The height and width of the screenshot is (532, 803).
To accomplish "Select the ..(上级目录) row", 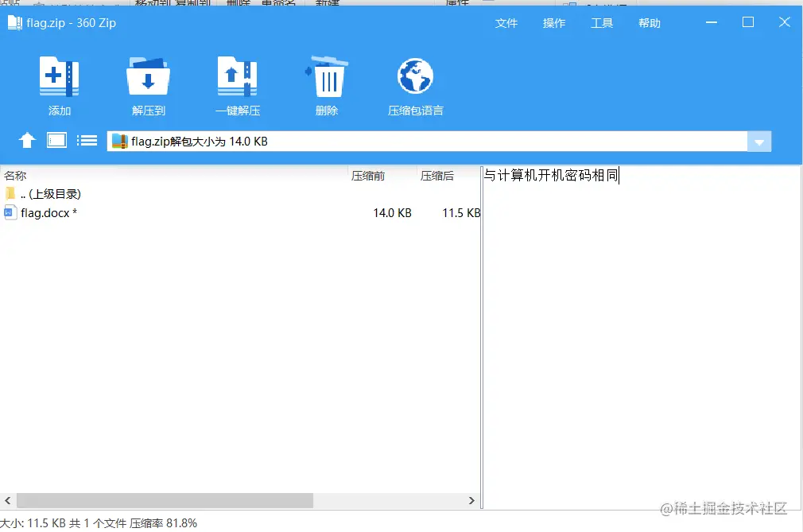I will (240, 193).
